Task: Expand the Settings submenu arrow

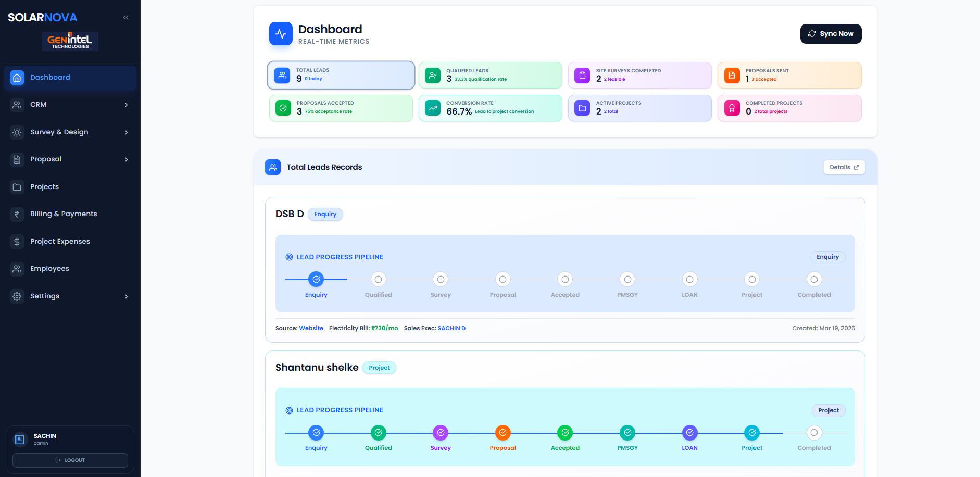Action: (126, 296)
